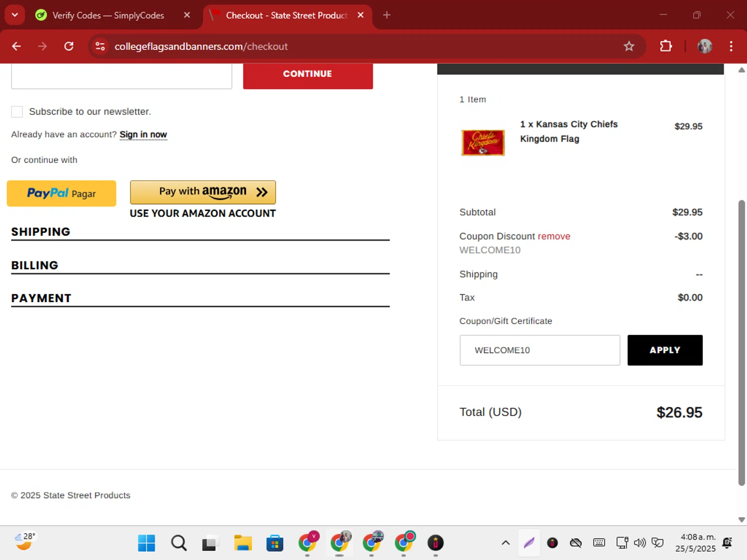
Task: Click scrollbar down arrow at bottom
Action: point(742,519)
